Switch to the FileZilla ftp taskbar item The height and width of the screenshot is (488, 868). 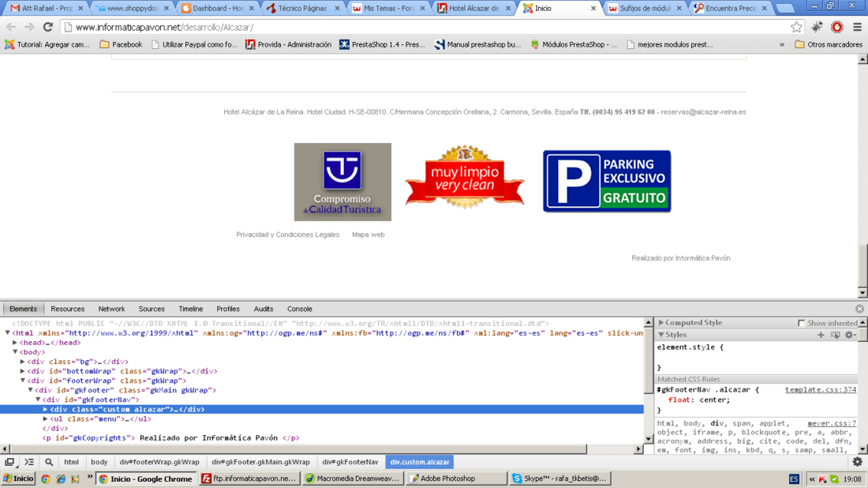pos(249,479)
